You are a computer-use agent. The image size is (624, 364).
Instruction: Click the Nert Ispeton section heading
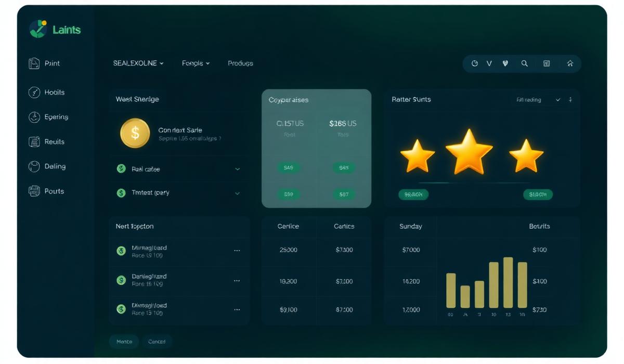click(135, 226)
